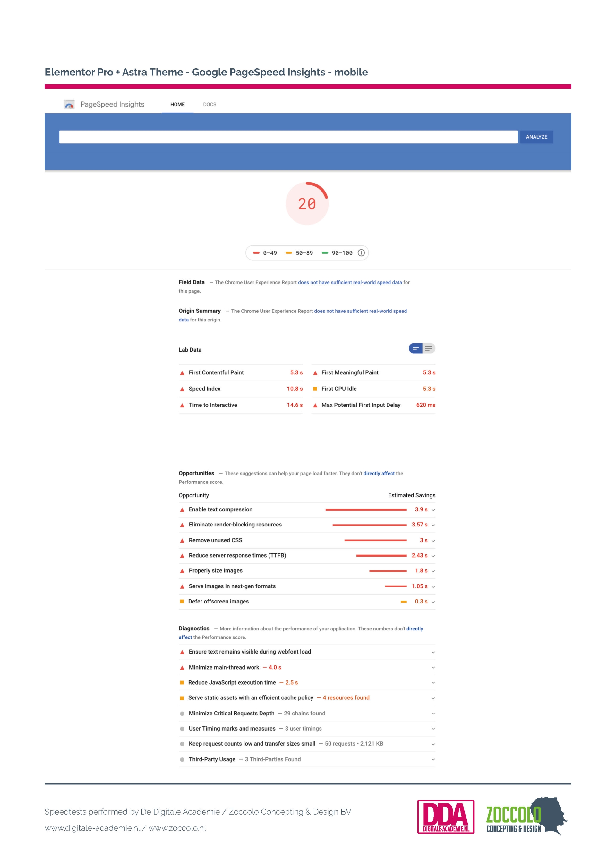
Task: Click the URL input field
Action: 288,137
